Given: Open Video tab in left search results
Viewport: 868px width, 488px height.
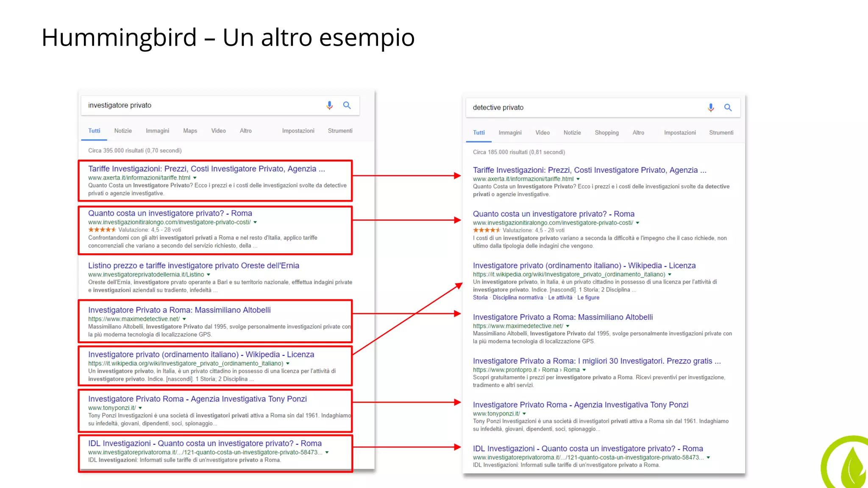Looking at the screenshot, I should [218, 131].
